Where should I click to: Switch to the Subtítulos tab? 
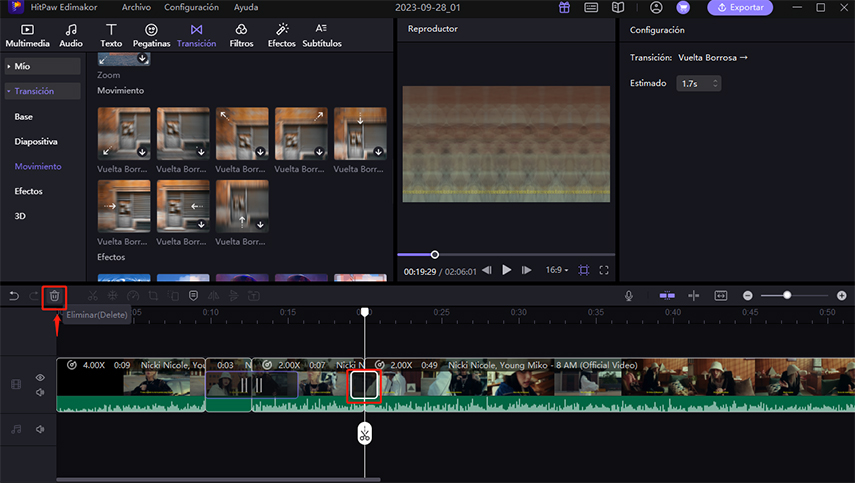(322, 36)
